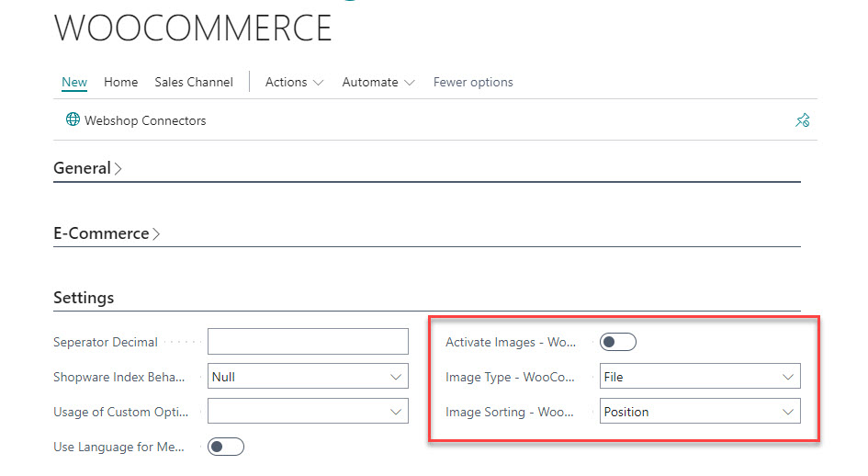Switch to the Home tab
The width and height of the screenshot is (868, 476).
click(120, 82)
